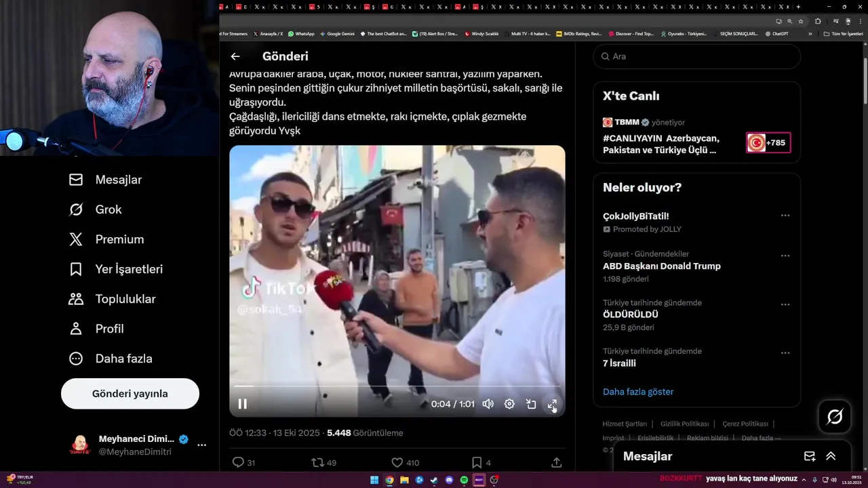The width and height of the screenshot is (868, 488).
Task: Bookmark this page with star icon
Action: point(801,21)
